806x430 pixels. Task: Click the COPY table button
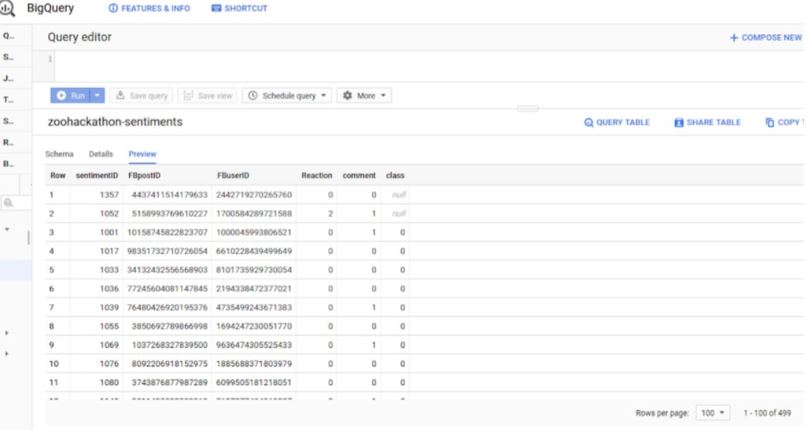tap(783, 122)
